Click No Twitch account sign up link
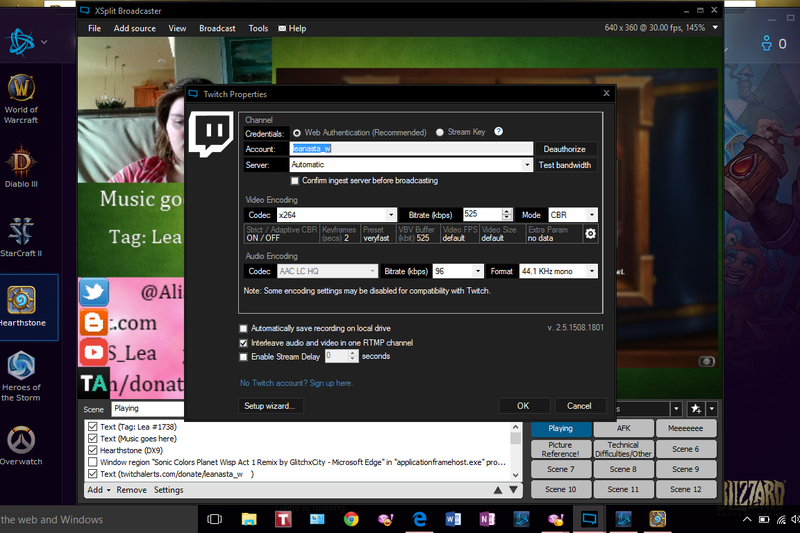The image size is (800, 533). (296, 383)
